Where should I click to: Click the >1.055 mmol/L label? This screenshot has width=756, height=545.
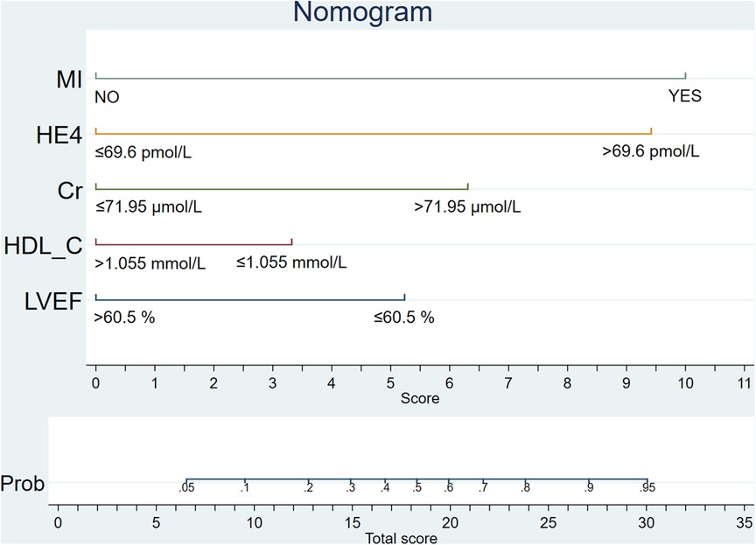pyautogui.click(x=150, y=263)
